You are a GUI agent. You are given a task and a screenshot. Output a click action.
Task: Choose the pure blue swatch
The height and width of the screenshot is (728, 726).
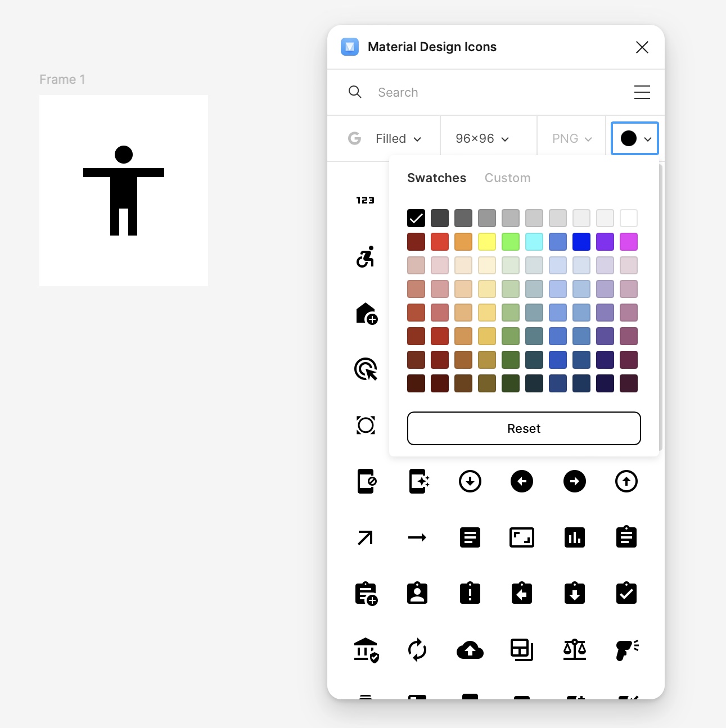[x=581, y=242]
